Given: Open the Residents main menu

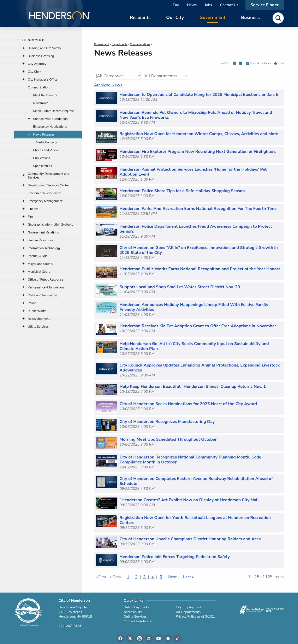Looking at the screenshot, I should pyautogui.click(x=140, y=18).
